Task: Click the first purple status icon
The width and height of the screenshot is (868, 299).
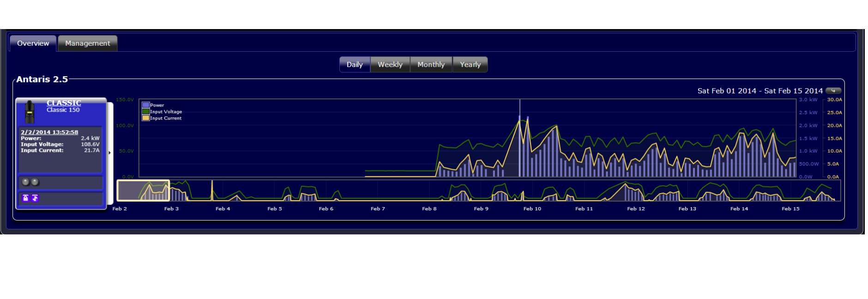Action: click(x=26, y=198)
